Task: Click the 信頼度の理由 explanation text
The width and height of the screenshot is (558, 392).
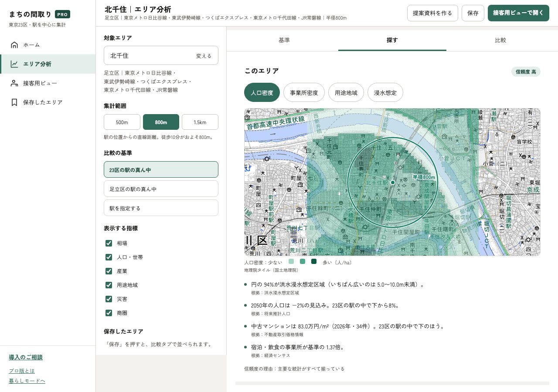Action: (x=294, y=369)
